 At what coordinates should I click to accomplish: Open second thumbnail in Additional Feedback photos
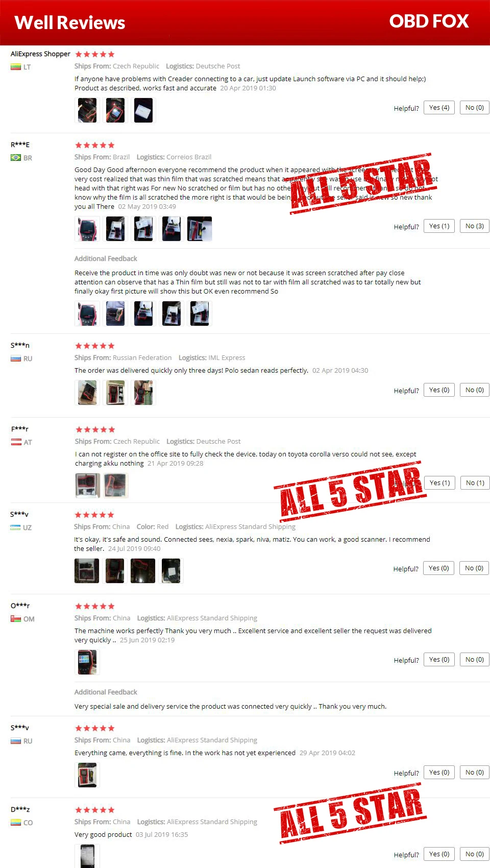coord(115,314)
